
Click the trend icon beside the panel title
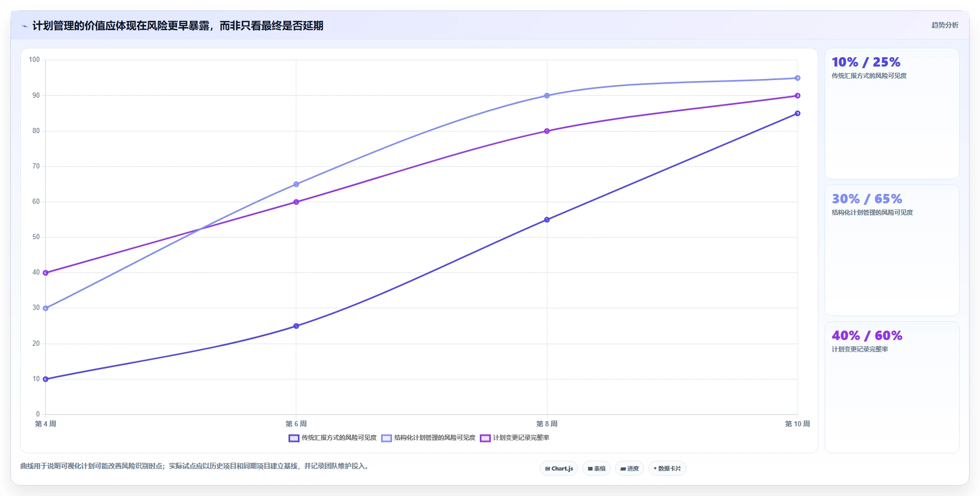coord(24,26)
